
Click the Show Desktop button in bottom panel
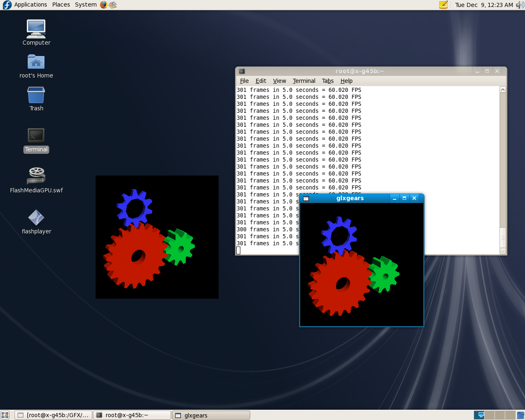5,415
